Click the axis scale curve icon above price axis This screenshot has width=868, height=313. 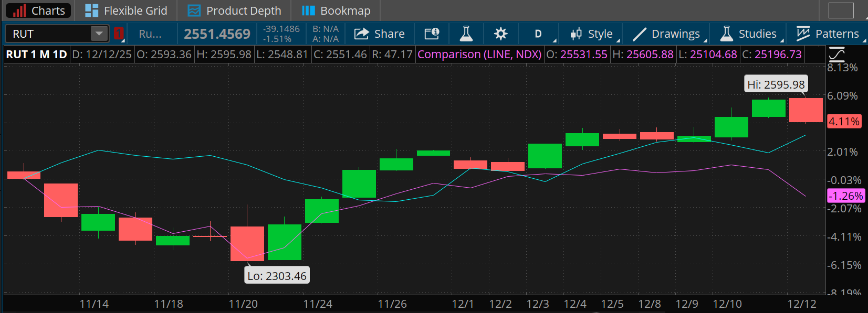(836, 53)
